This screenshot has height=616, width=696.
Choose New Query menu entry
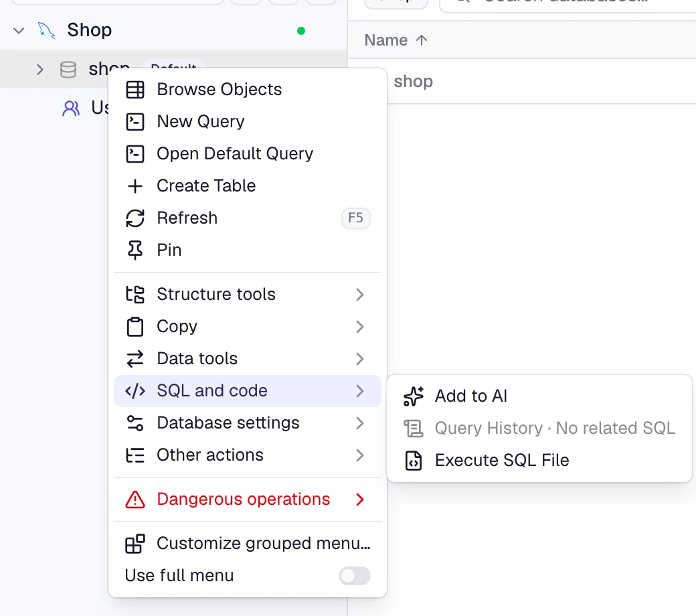[248, 122]
